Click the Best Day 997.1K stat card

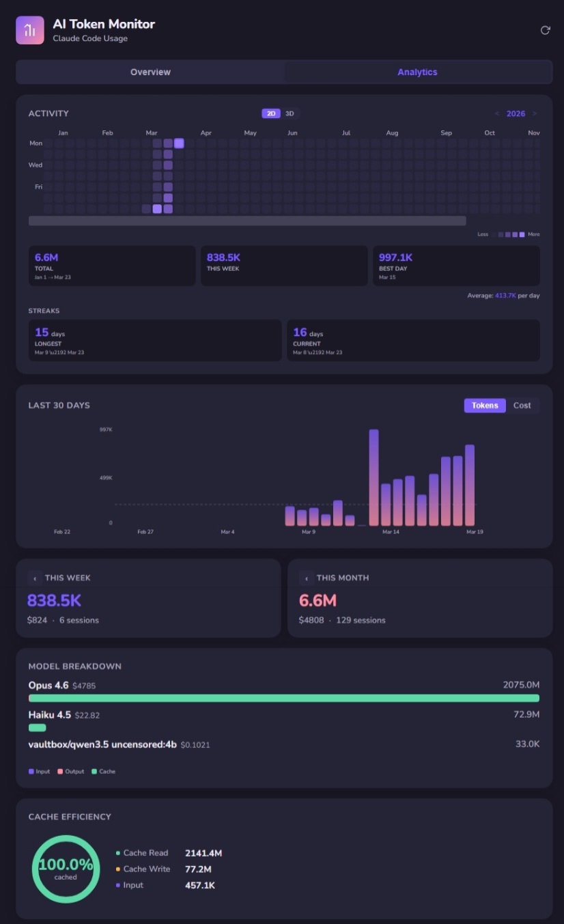pyautogui.click(x=455, y=266)
